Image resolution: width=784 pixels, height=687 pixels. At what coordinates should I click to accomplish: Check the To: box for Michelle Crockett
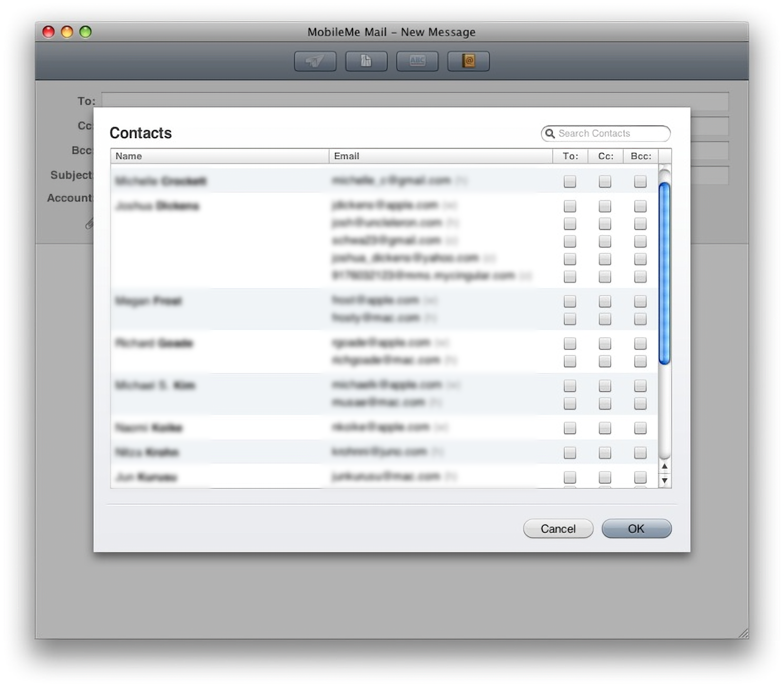click(x=569, y=181)
